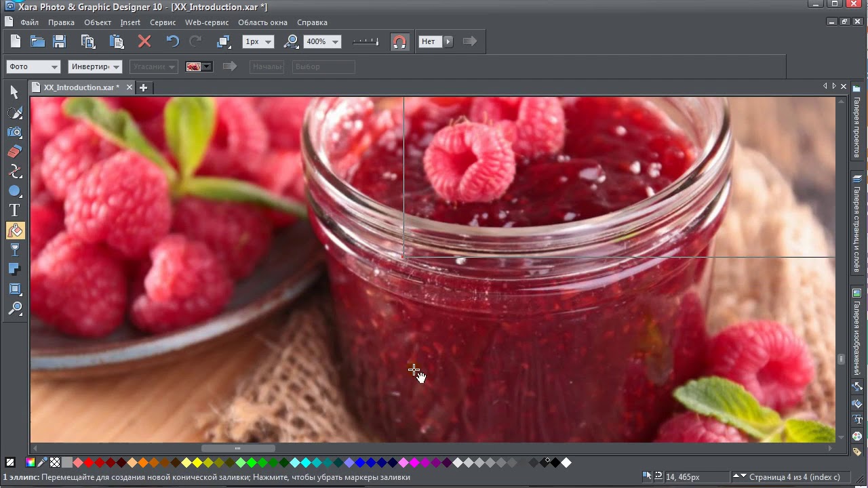868x488 pixels.
Task: Pick the eyedropper color picker
Action: 43,463
